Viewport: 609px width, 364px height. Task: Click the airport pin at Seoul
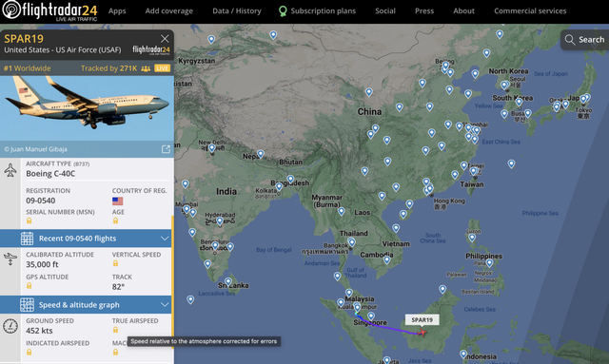504,85
